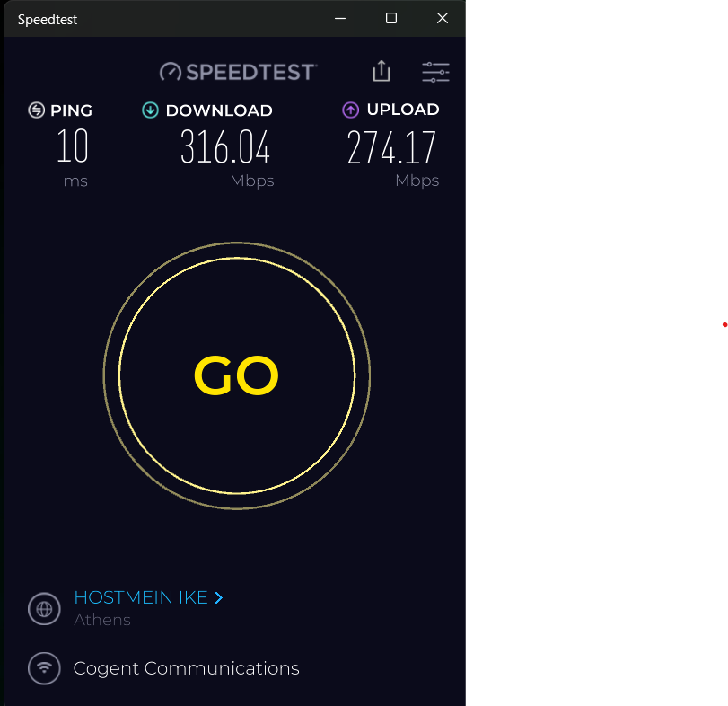Click the Cogent Communications provider name
This screenshot has width=728, height=706.
[186, 668]
